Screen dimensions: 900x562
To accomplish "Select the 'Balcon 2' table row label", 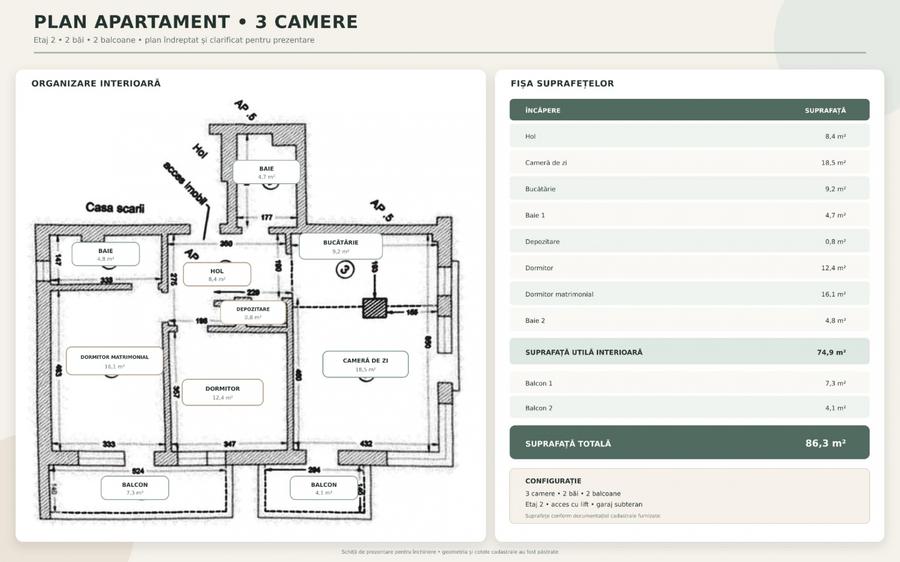I will [538, 408].
